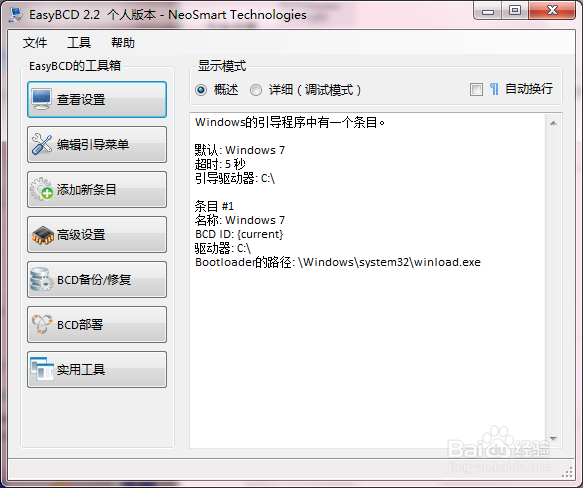The width and height of the screenshot is (583, 488).
Task: Enable the 自动换行 checkbox
Action: (476, 90)
